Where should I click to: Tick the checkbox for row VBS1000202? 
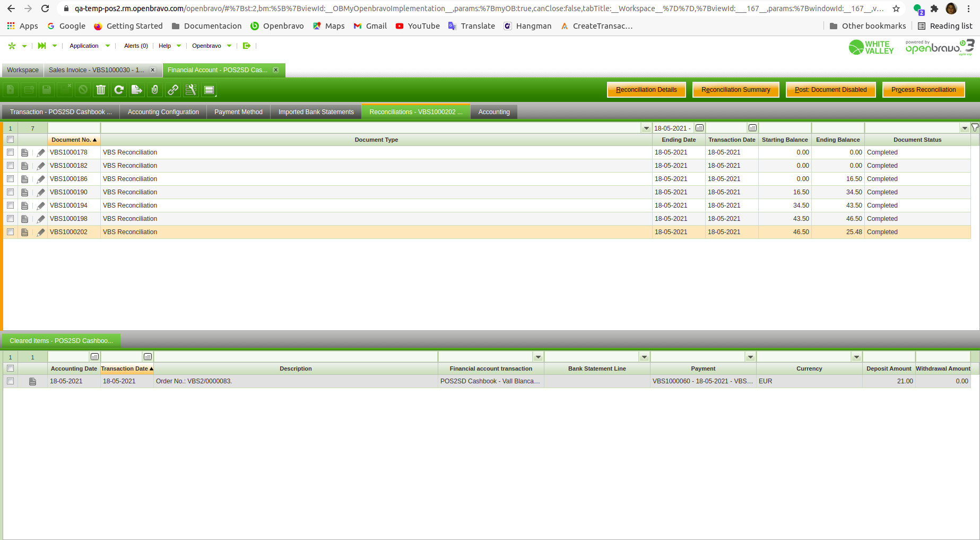tap(10, 232)
